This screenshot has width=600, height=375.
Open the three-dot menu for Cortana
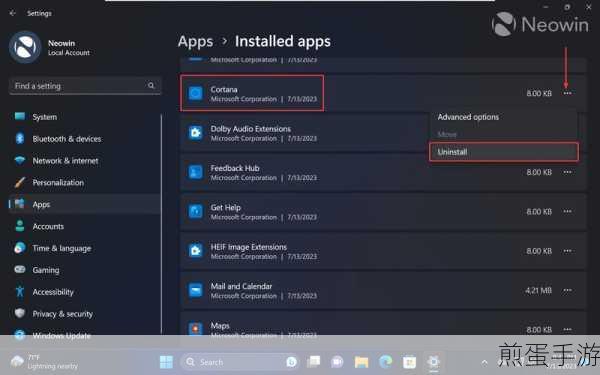567,93
